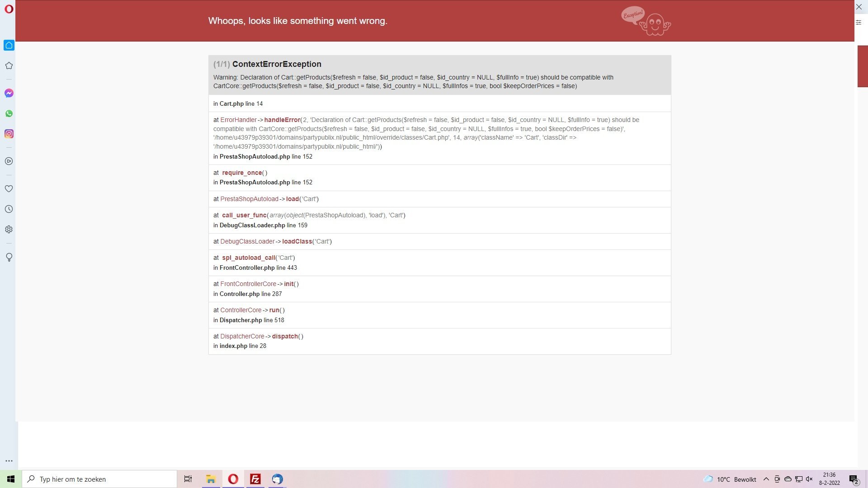The height and width of the screenshot is (488, 868).
Task: Open the Instagram sidebar panel
Action: coord(9,134)
